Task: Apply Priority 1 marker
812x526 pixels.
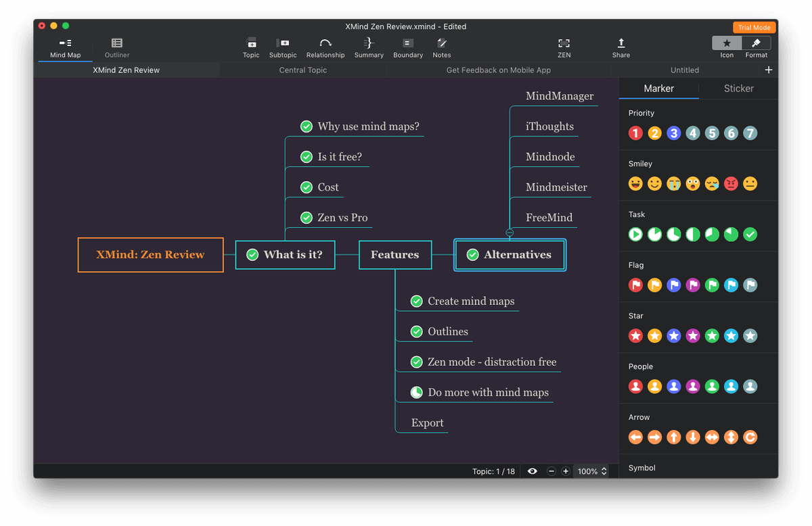Action: pyautogui.click(x=635, y=133)
